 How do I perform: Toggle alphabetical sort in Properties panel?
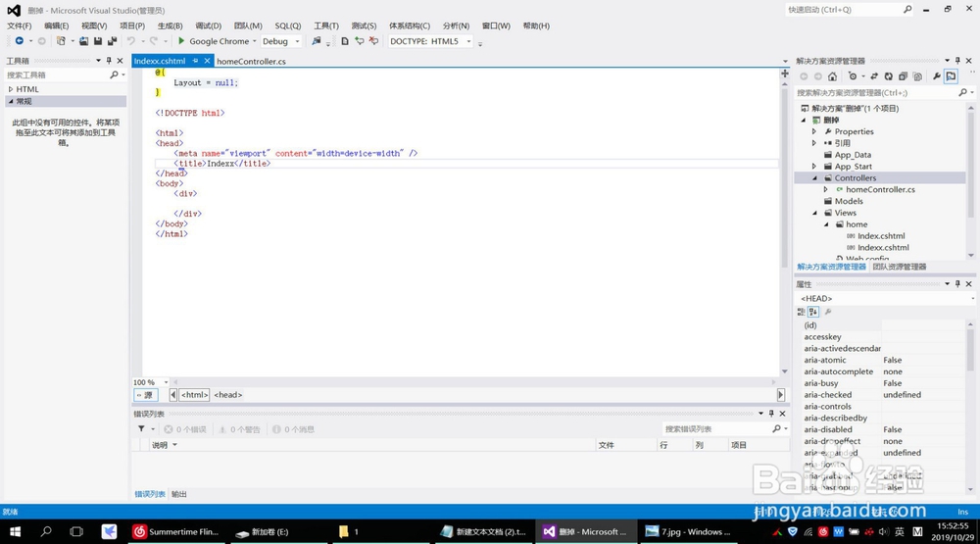[813, 312]
